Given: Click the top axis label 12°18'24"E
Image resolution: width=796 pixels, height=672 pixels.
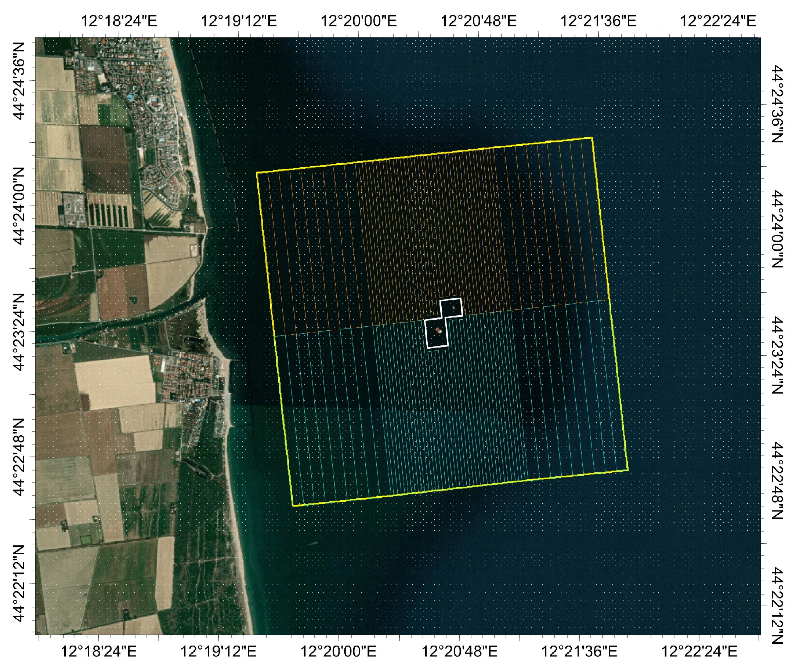Looking at the screenshot, I should tap(119, 21).
